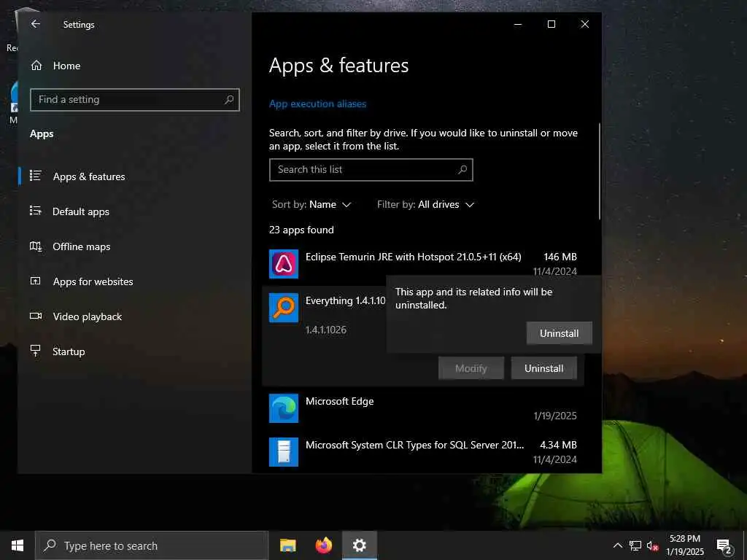
Task: Click the apps list vertical scrollbar
Action: (x=599, y=172)
